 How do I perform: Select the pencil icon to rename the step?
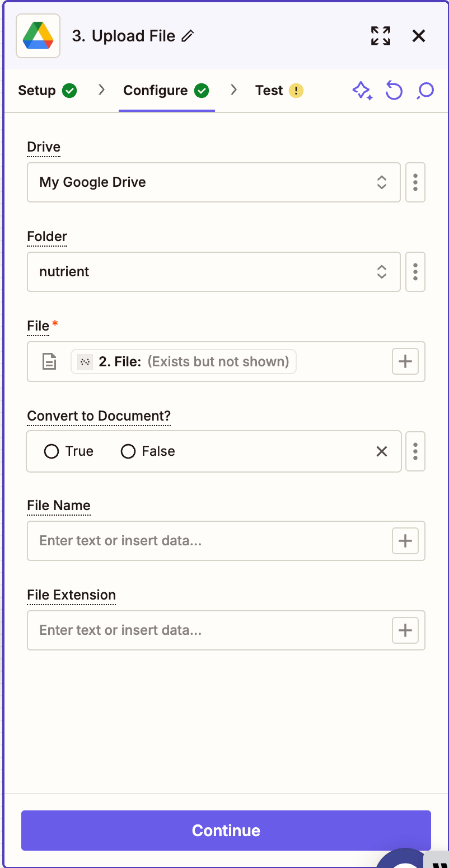click(187, 36)
